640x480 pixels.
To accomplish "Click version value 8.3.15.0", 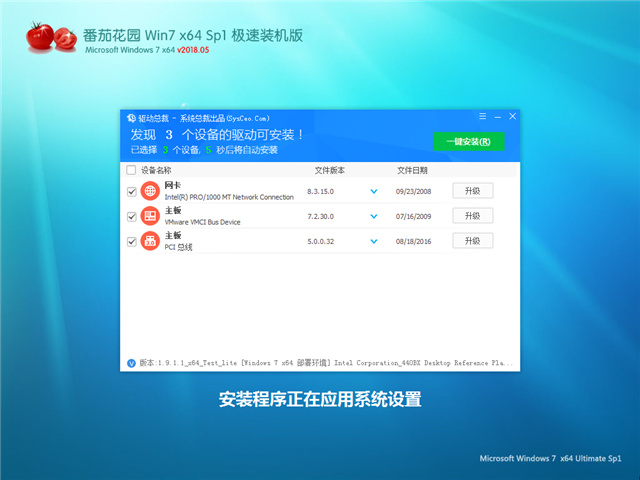I will [320, 191].
